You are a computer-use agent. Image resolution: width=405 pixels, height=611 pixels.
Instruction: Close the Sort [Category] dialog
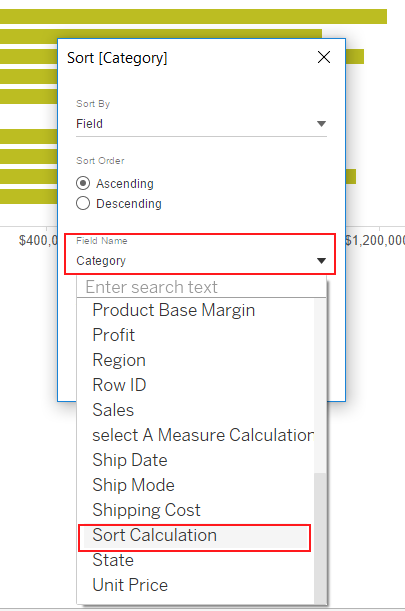(x=324, y=57)
